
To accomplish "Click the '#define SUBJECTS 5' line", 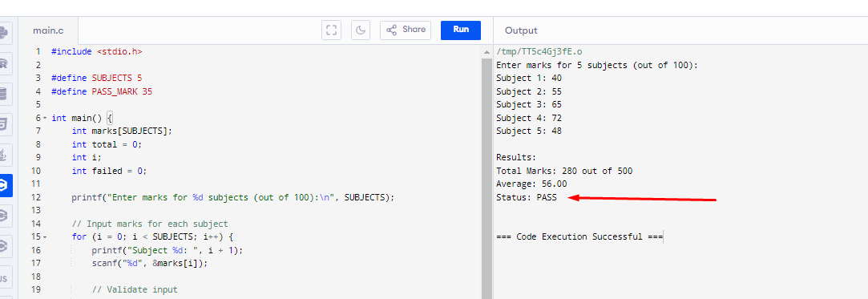I will point(97,78).
